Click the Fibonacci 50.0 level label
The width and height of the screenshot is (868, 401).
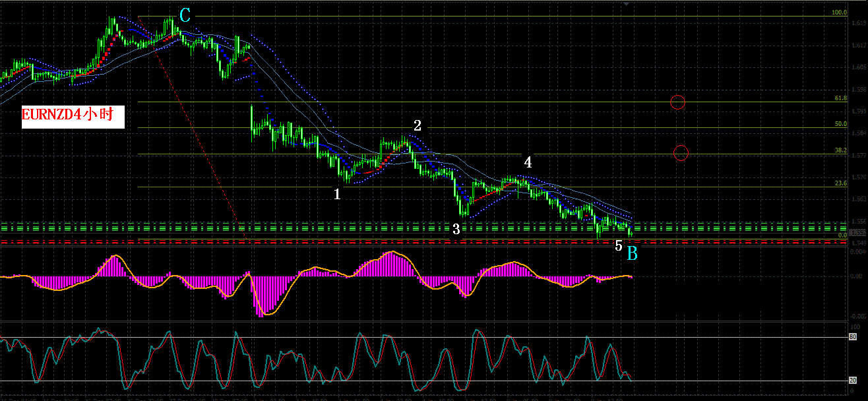tap(840, 124)
